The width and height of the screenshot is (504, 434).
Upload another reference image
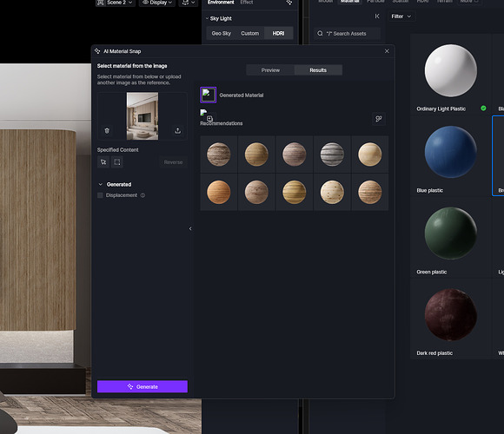[x=178, y=131]
